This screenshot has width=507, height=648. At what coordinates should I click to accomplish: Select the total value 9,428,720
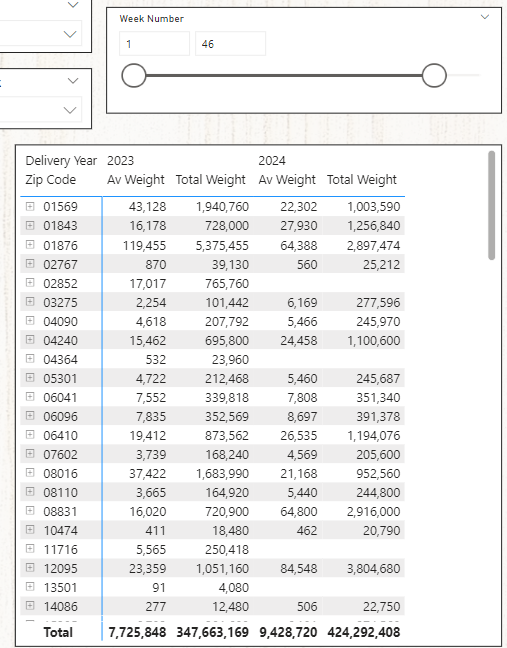point(288,632)
